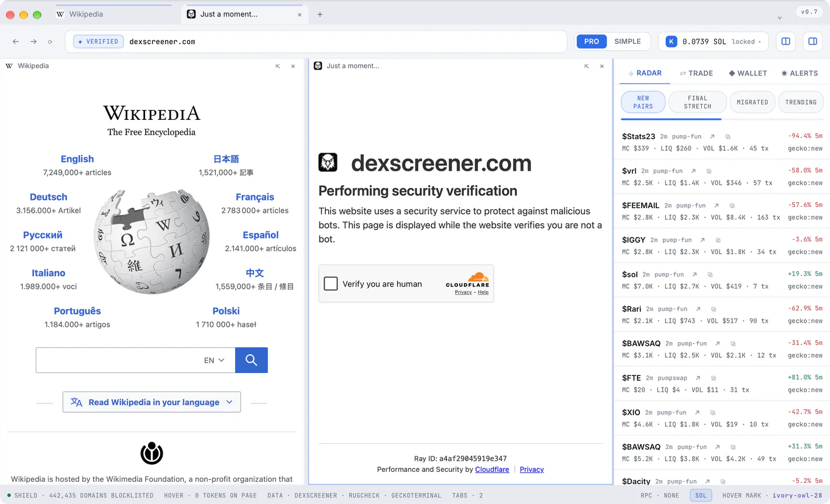The image size is (830, 504).
Task: Switch to the Wikipedia browser tab
Action: pos(114,14)
